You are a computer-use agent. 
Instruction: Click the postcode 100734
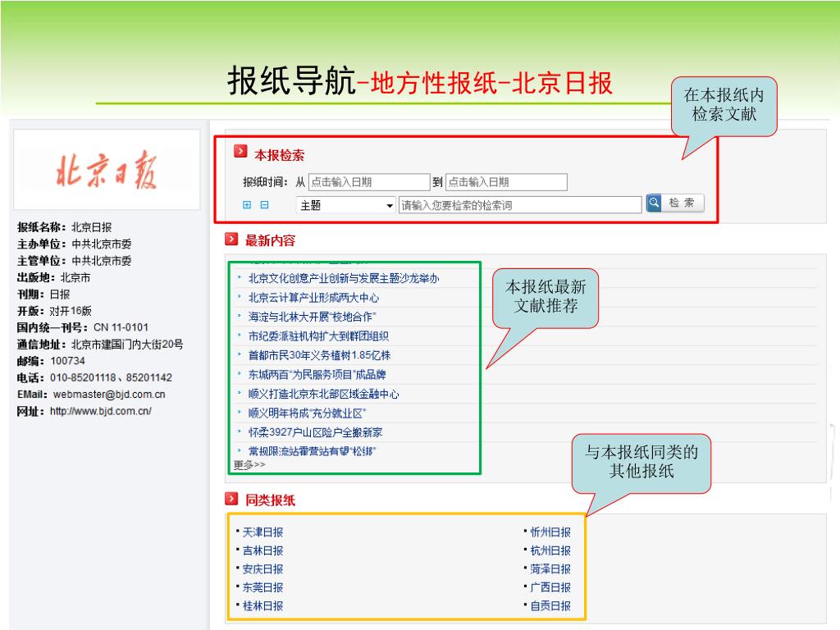(x=67, y=361)
